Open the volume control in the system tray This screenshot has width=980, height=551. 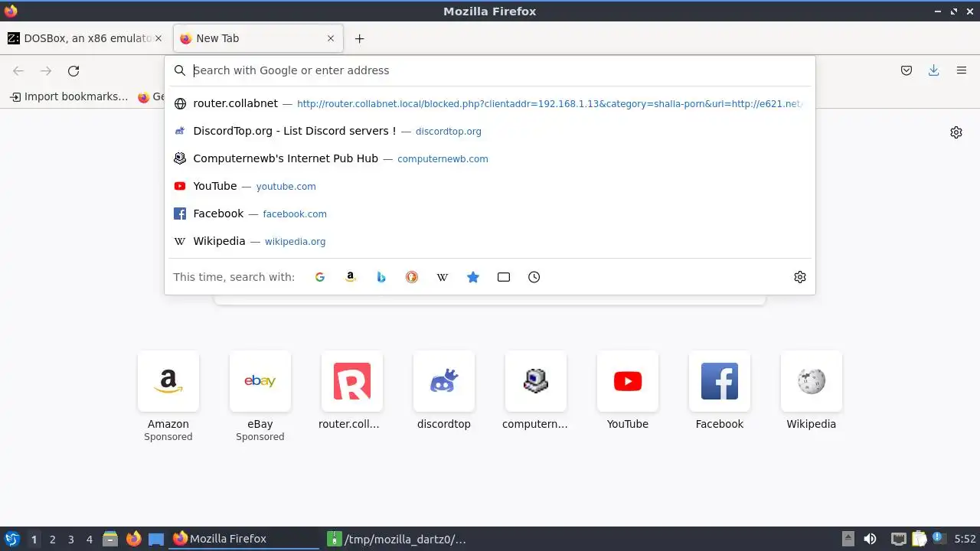[x=870, y=539]
